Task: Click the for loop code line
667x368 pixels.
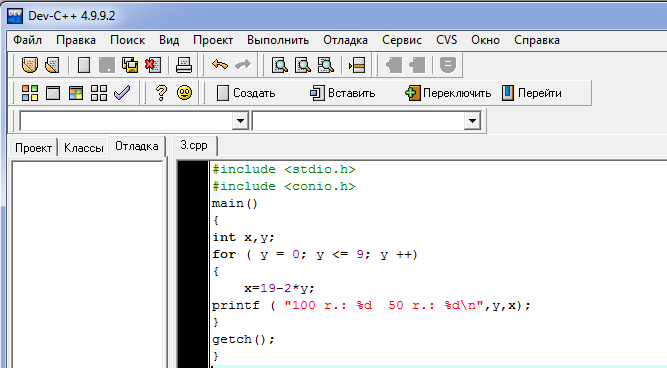Action: point(315,254)
